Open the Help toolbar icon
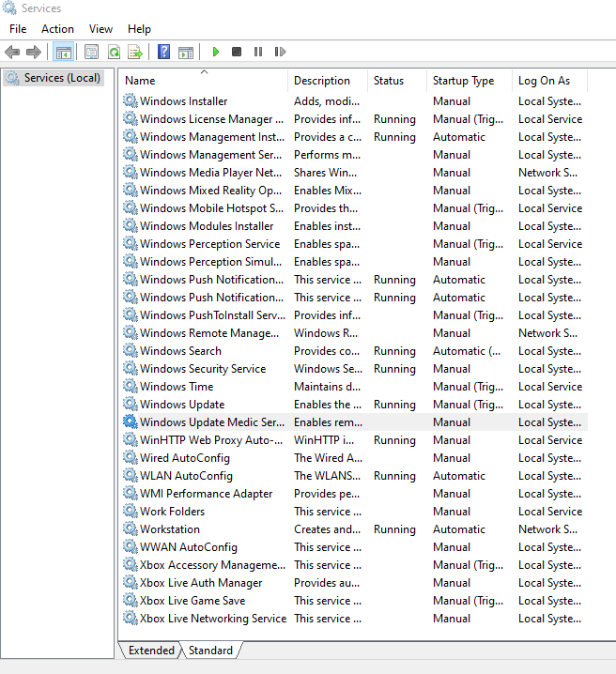The height and width of the screenshot is (674, 616). (163, 52)
